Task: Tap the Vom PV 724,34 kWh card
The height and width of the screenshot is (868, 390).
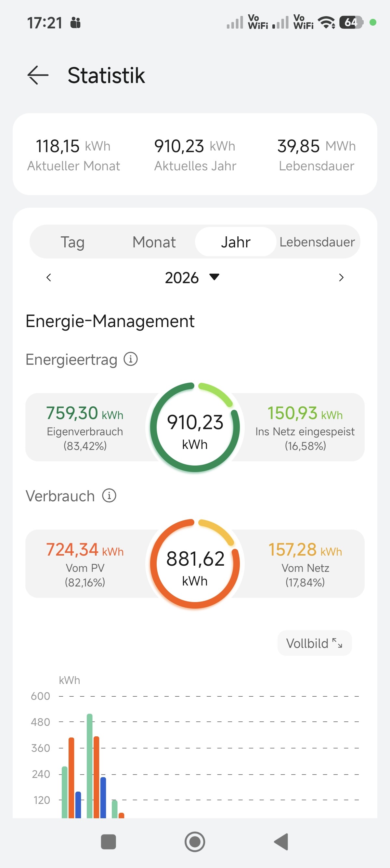Action: (x=85, y=564)
